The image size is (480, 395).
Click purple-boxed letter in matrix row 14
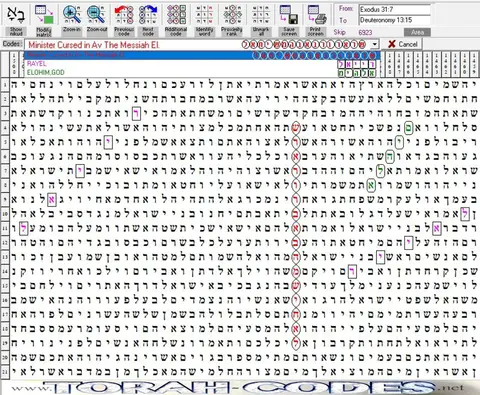point(352,271)
